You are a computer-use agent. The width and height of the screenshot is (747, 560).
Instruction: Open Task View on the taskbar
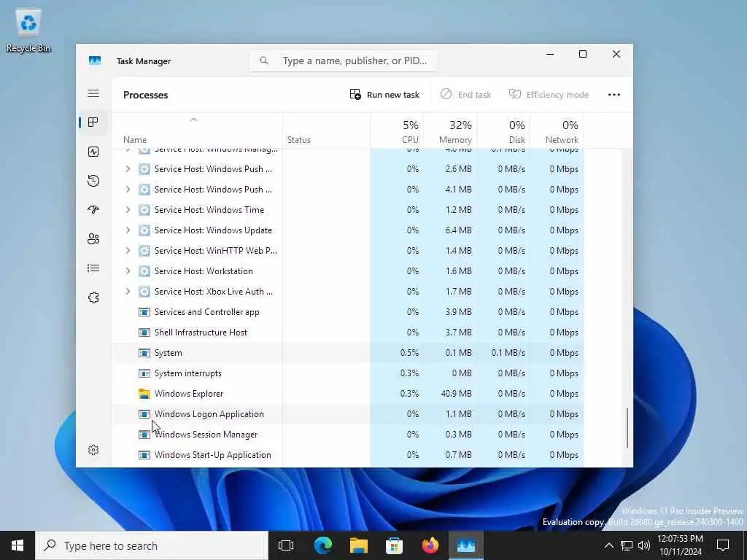pyautogui.click(x=286, y=545)
